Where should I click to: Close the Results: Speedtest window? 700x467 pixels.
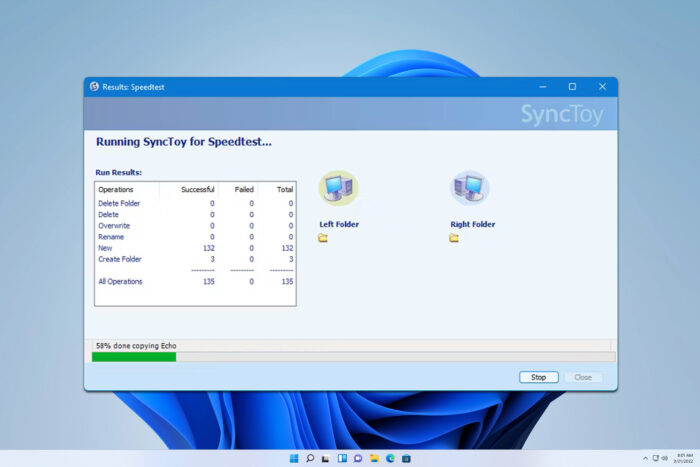(x=602, y=87)
